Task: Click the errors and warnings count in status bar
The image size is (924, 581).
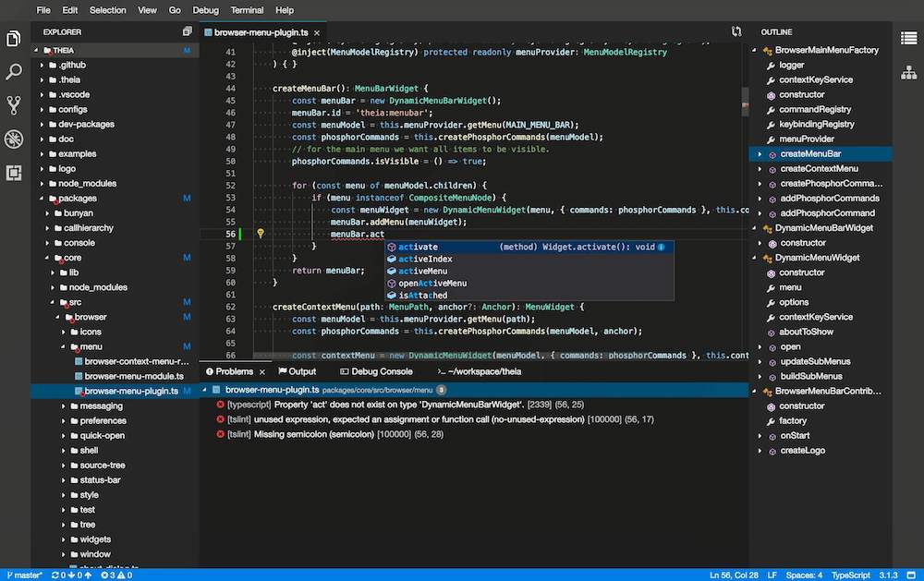Action: (116, 575)
